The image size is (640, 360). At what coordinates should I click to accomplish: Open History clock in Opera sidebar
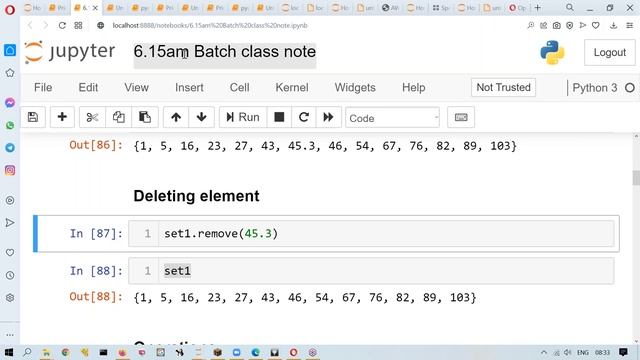pyautogui.click(x=10, y=275)
